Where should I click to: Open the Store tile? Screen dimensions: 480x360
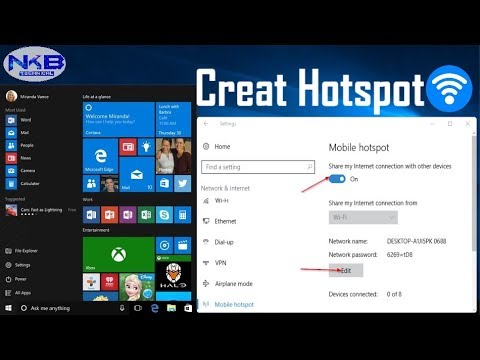tap(164, 183)
